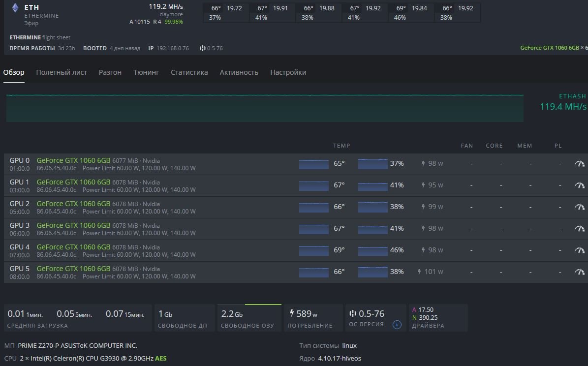
Task: Click the 589 w power consumption value
Action: [307, 313]
